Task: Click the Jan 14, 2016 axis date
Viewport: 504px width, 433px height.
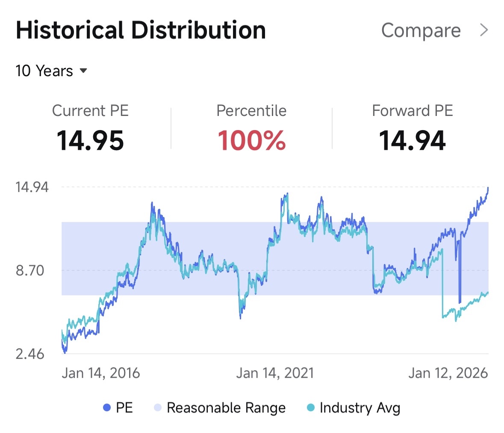Action: pos(101,373)
